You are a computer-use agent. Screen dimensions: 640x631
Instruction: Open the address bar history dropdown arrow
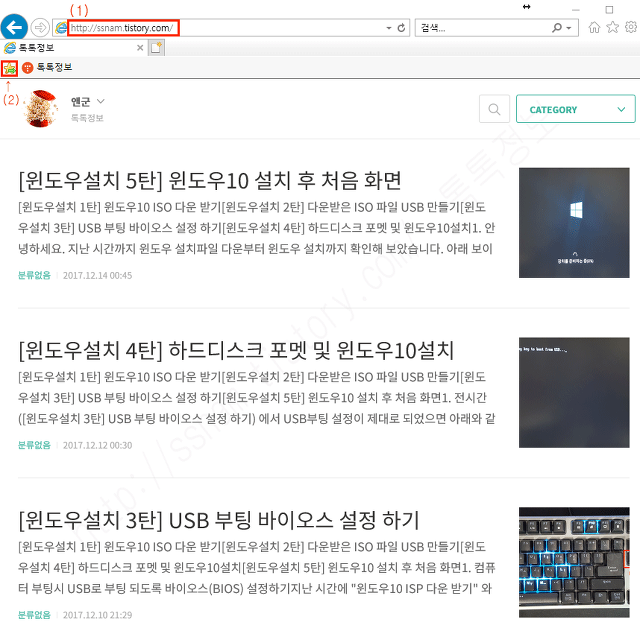tap(389, 28)
